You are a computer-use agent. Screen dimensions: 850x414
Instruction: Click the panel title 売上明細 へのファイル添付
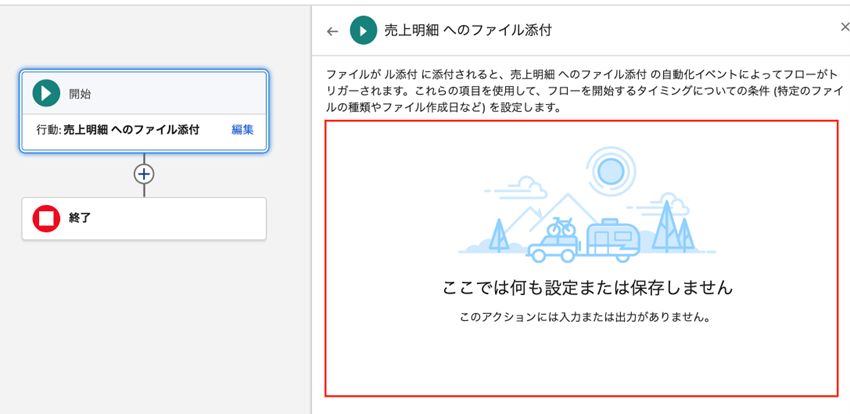[468, 31]
